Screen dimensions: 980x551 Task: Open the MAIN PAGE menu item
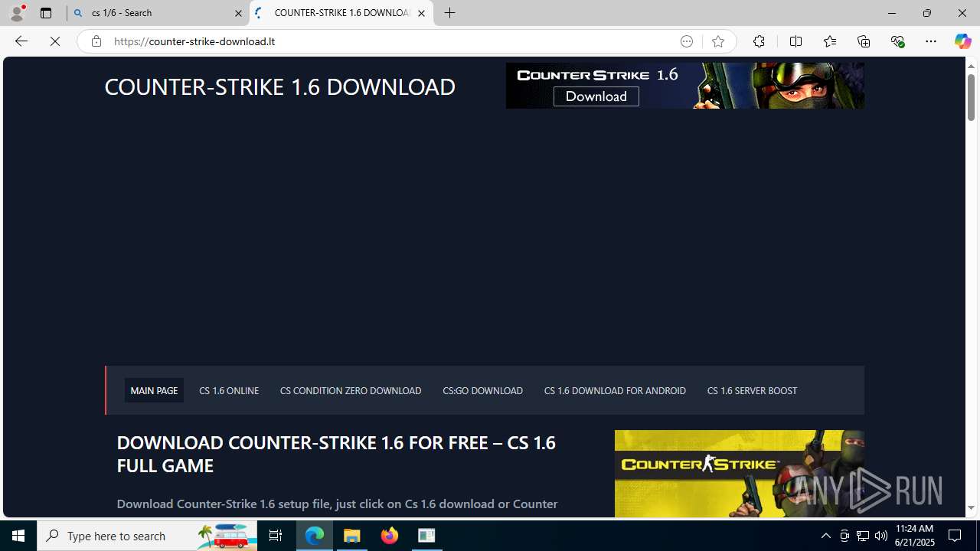coord(154,390)
